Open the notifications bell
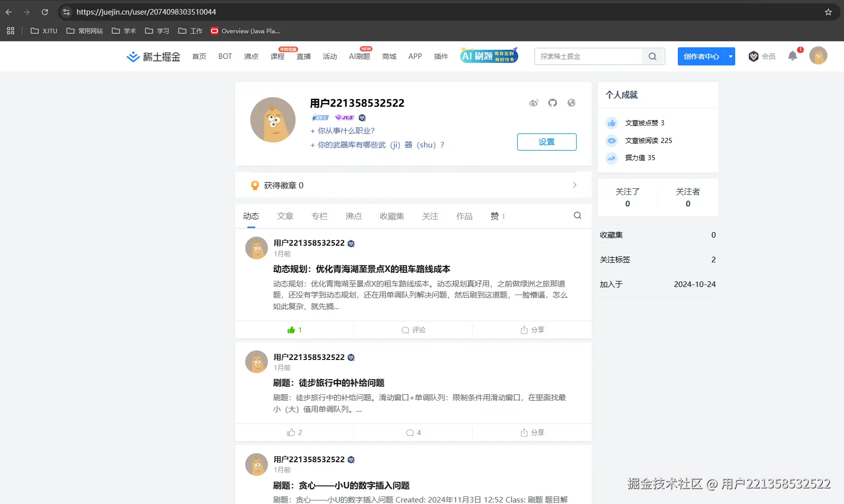The width and height of the screenshot is (844, 504). coord(792,56)
